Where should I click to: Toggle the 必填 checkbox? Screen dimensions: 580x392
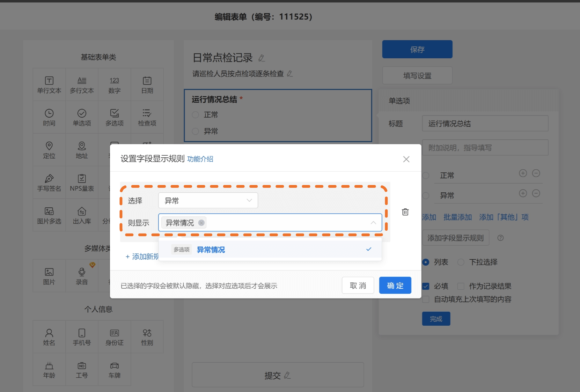pyautogui.click(x=426, y=286)
